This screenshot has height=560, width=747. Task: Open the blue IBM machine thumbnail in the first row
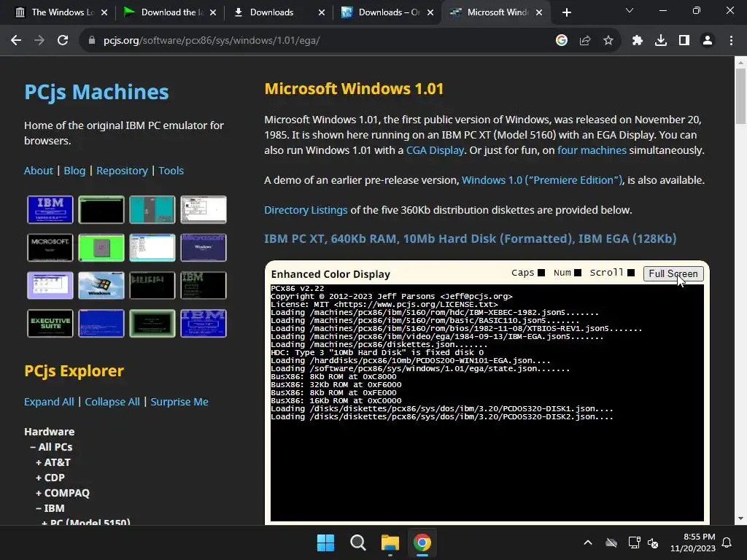tap(50, 209)
